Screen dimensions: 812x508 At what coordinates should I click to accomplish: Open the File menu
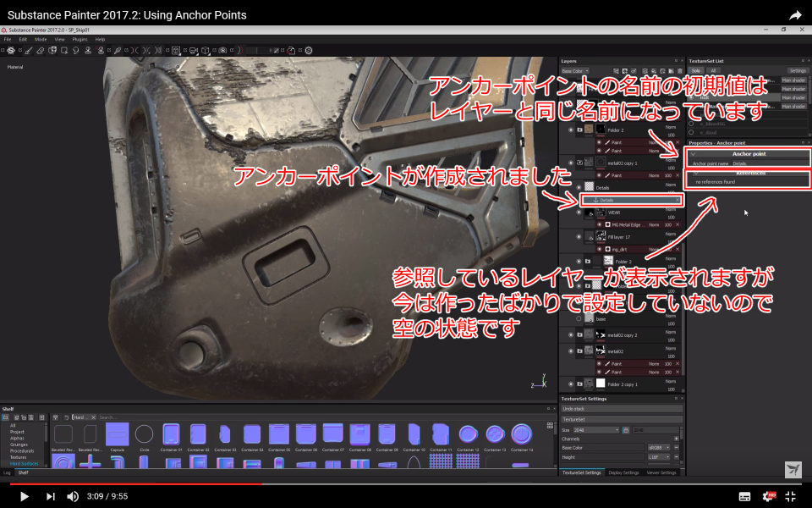(8, 40)
